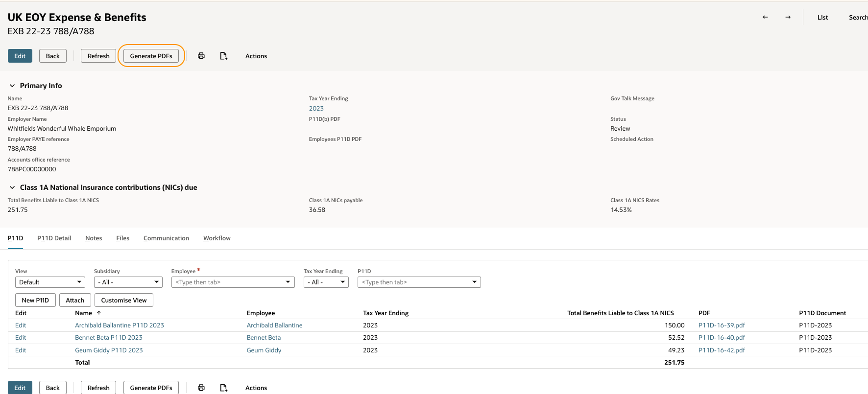The width and height of the screenshot is (868, 394).
Task: Click the top Refresh button
Action: [x=98, y=56]
